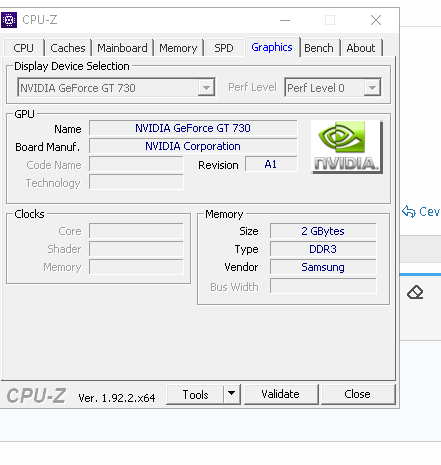441x465 pixels.
Task: Click the memory Vendor Samsung value
Action: tap(323, 267)
